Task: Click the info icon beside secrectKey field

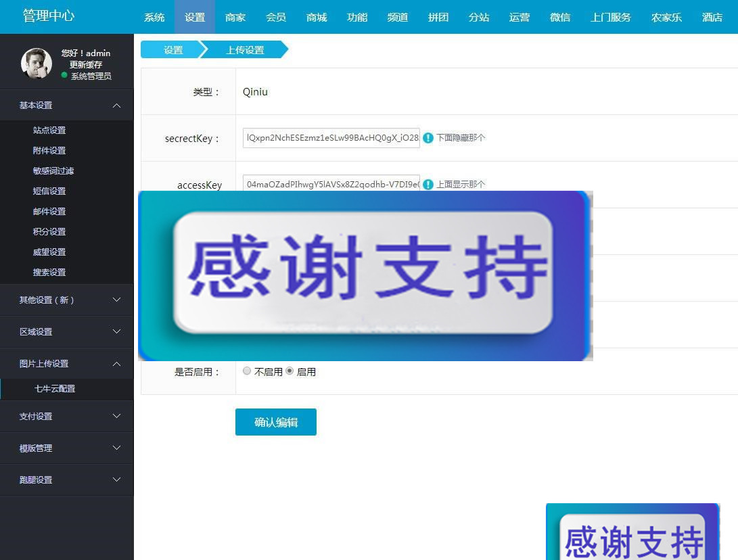Action: (x=428, y=137)
